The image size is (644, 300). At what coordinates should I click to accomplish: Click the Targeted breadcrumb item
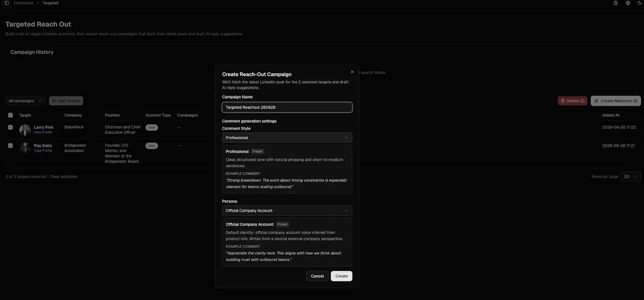pyautogui.click(x=50, y=3)
